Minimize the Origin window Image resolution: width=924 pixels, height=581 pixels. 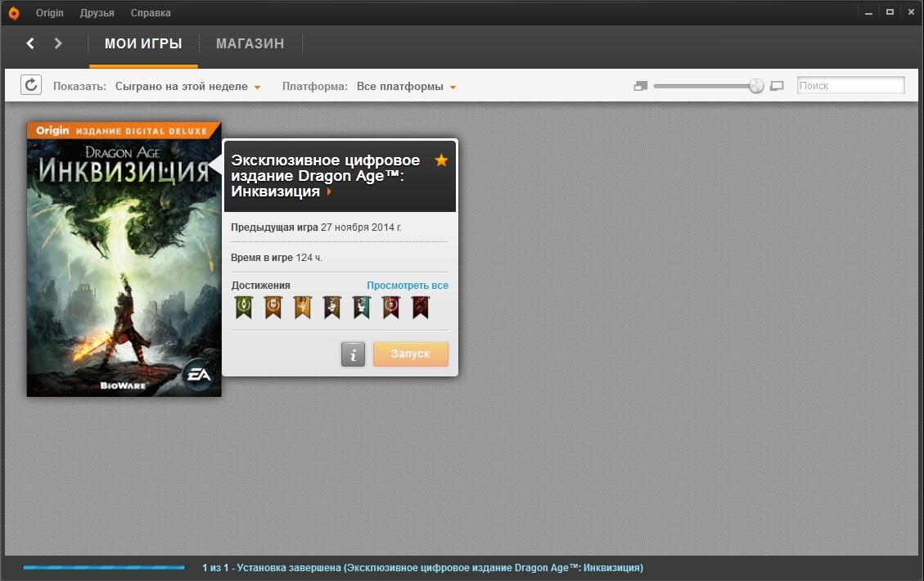868,12
